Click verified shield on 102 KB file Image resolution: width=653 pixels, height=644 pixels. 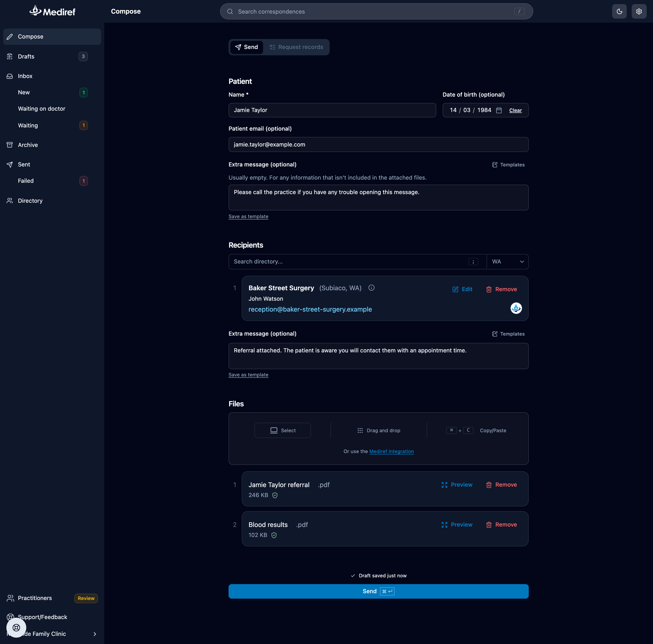(274, 535)
